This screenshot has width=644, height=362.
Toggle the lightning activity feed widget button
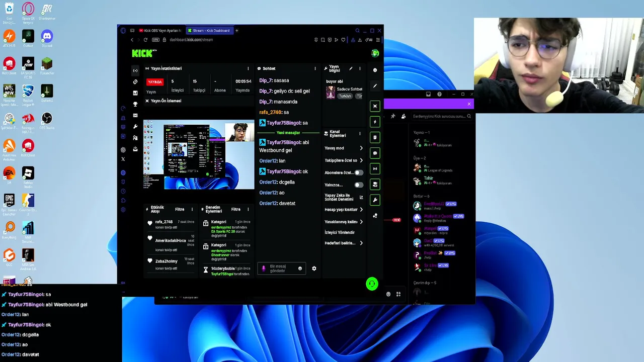375,122
